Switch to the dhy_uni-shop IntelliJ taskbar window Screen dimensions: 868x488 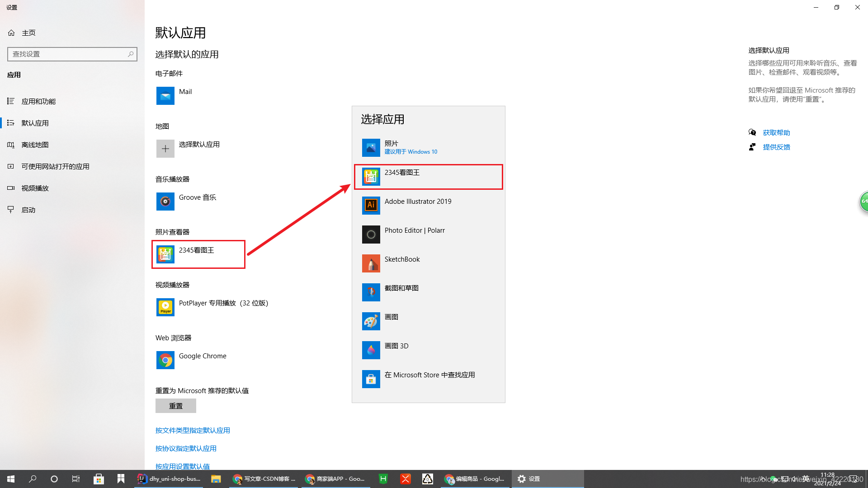tap(170, 479)
